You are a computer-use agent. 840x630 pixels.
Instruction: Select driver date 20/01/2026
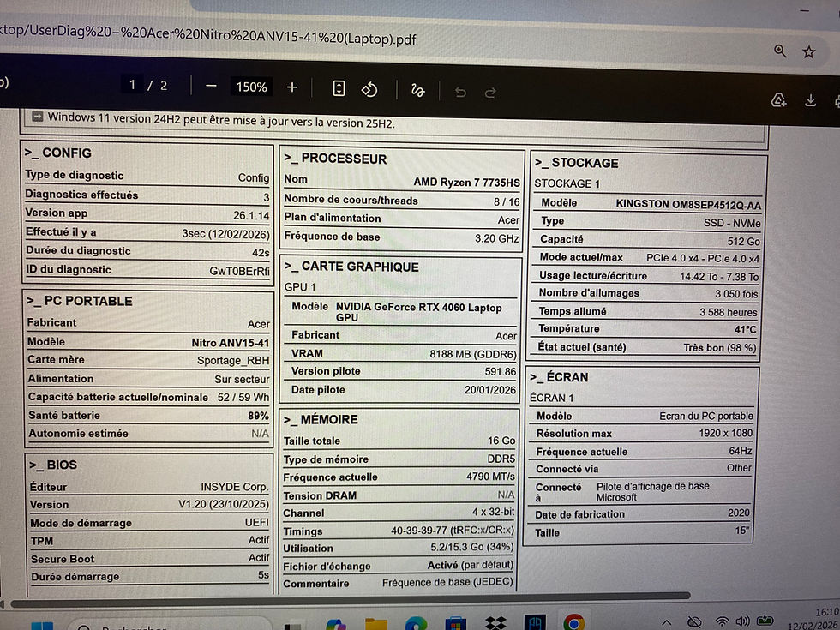[490, 390]
